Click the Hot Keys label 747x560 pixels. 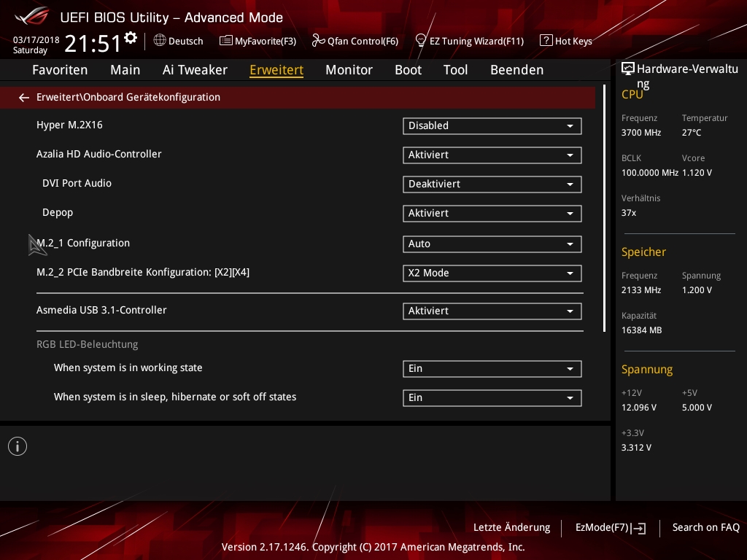[573, 41]
